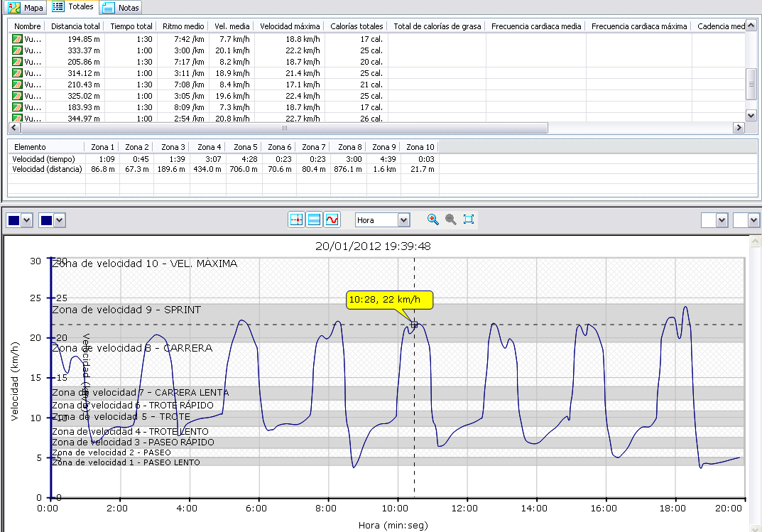Open the first blue color dropdown
This screenshot has height=532, width=762.
pos(27,220)
